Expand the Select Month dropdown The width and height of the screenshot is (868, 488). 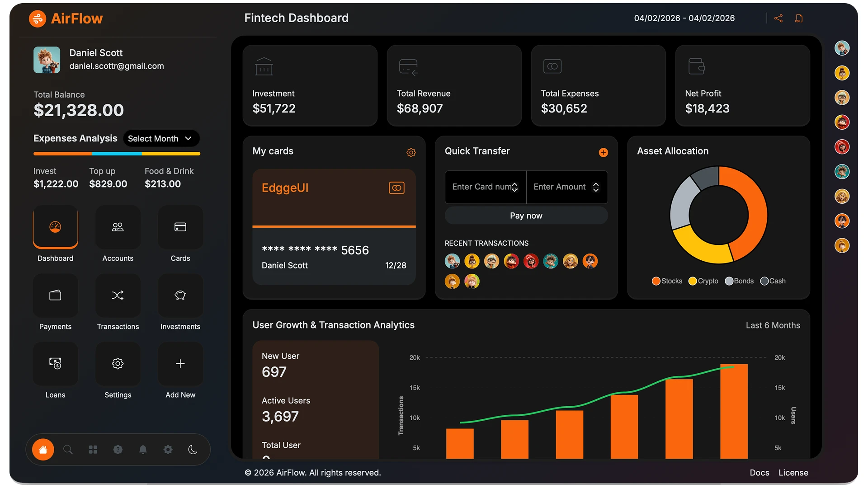pyautogui.click(x=160, y=139)
